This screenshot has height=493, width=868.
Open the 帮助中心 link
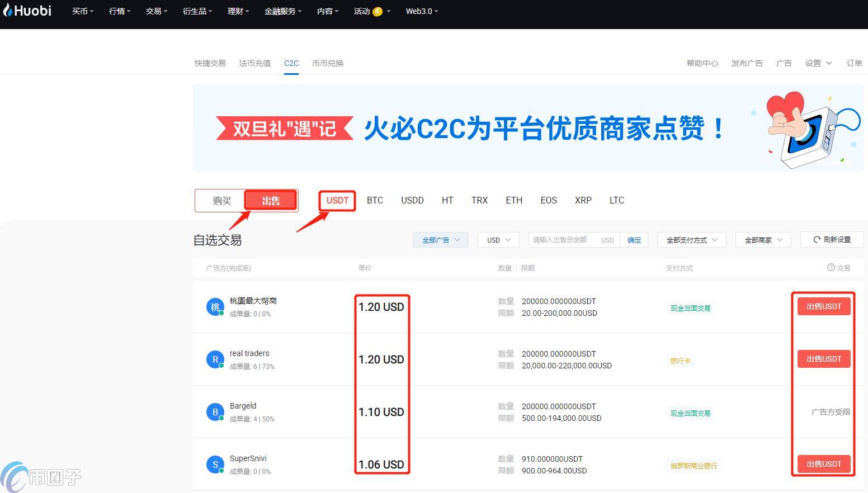click(702, 63)
